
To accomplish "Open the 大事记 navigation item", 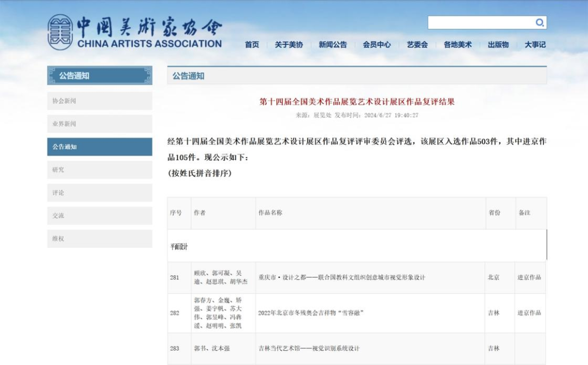I will point(535,45).
